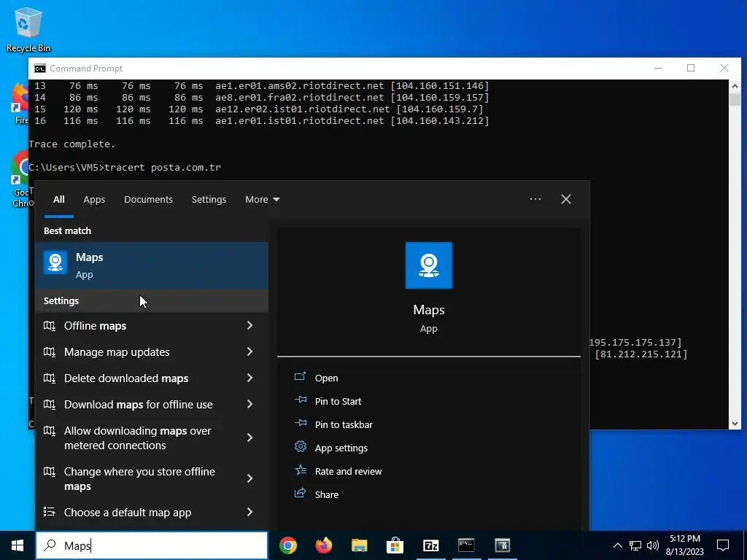Expand Download maps for offline use chevron

[x=249, y=404]
